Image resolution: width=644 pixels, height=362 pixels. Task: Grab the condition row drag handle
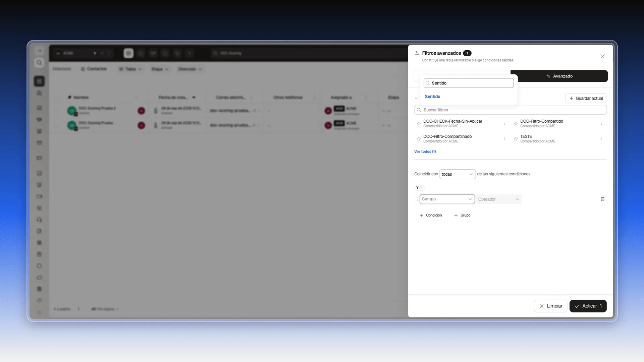[417, 199]
